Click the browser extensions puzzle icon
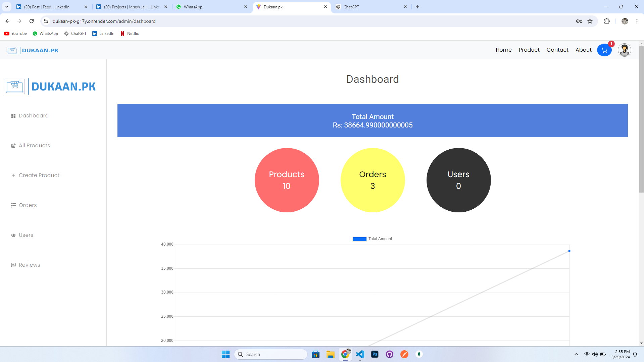The image size is (644, 362). click(x=607, y=21)
